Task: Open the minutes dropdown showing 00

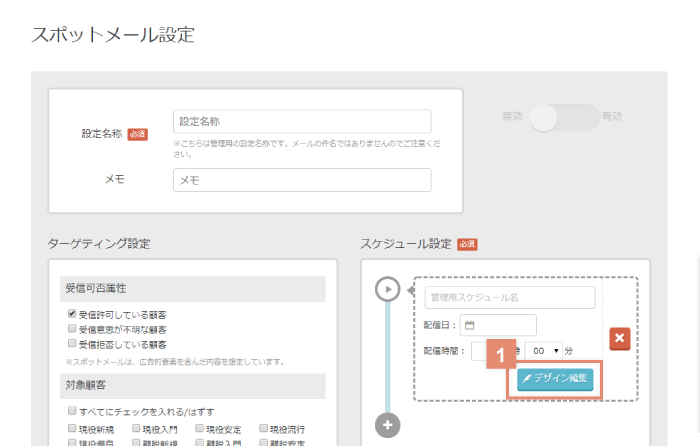Action: pyautogui.click(x=543, y=352)
